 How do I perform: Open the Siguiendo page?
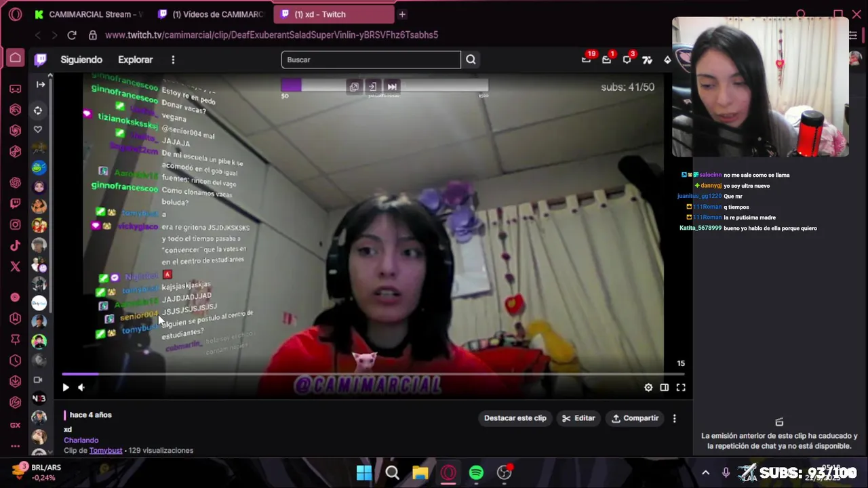point(81,60)
